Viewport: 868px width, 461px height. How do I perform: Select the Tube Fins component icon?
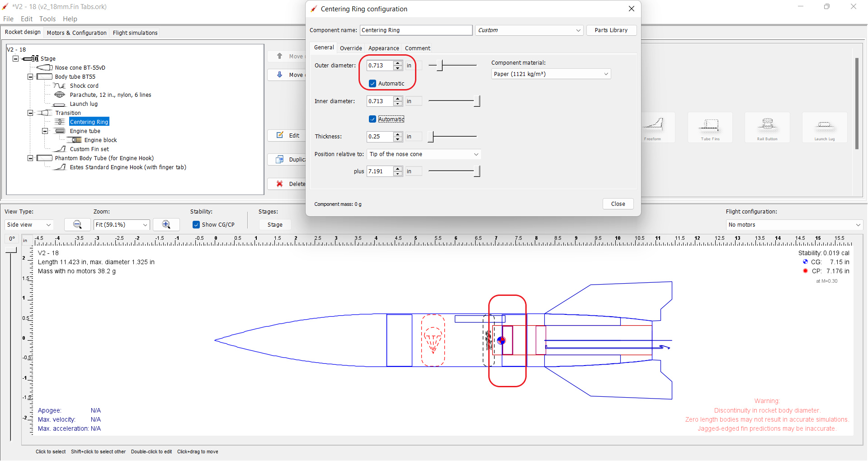click(x=710, y=127)
